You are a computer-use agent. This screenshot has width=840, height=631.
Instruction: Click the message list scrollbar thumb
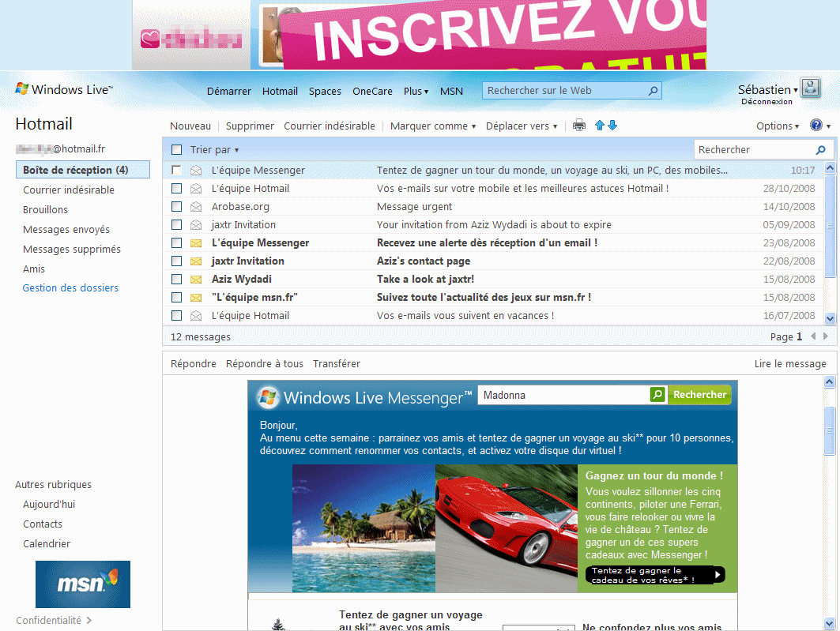830,226
